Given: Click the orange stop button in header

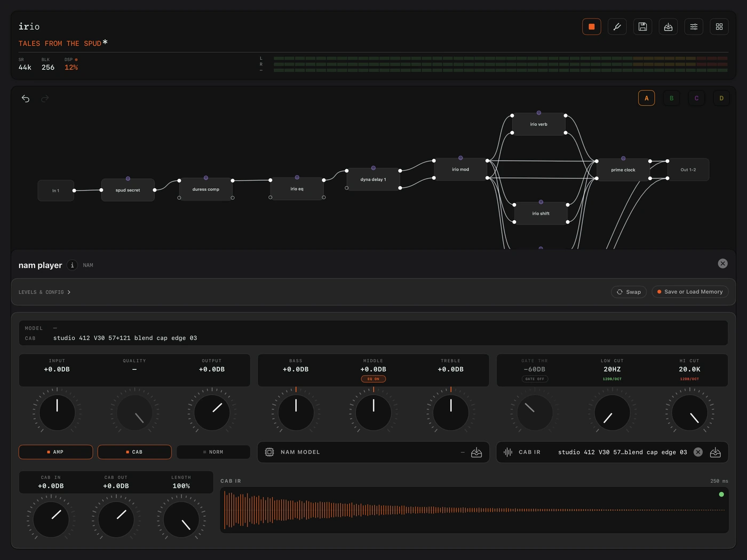Looking at the screenshot, I should (x=592, y=27).
